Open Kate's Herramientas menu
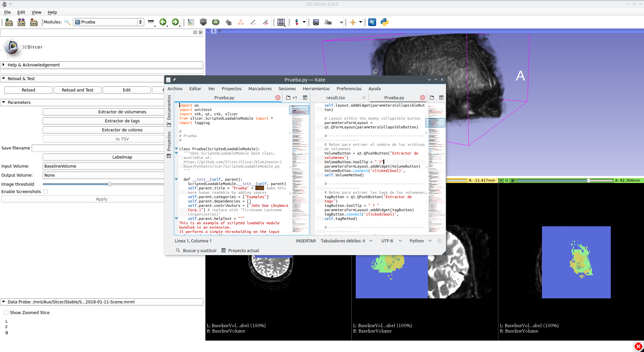Image resolution: width=644 pixels, height=352 pixels. tap(316, 89)
